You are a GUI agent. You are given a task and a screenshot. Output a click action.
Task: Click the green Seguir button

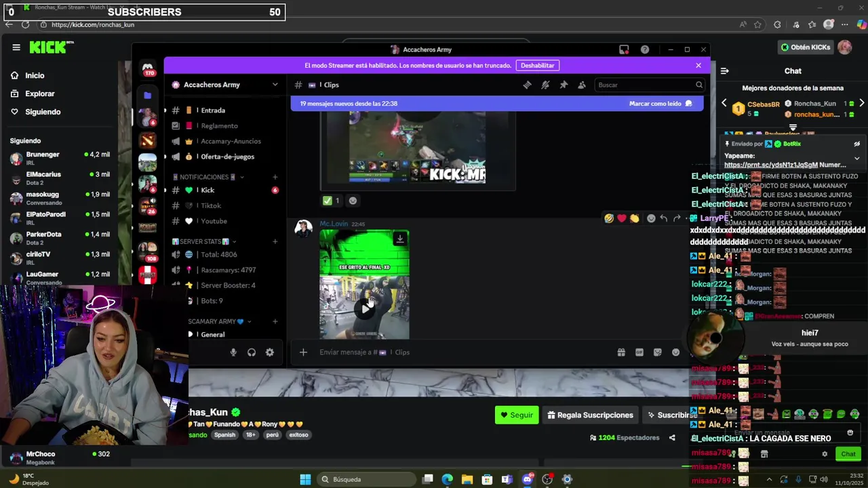tap(517, 415)
